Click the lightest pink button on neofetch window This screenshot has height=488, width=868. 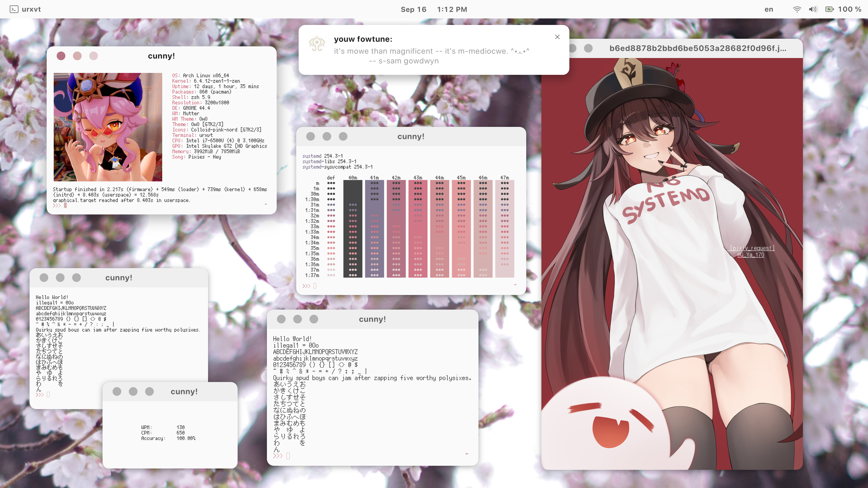[94, 56]
